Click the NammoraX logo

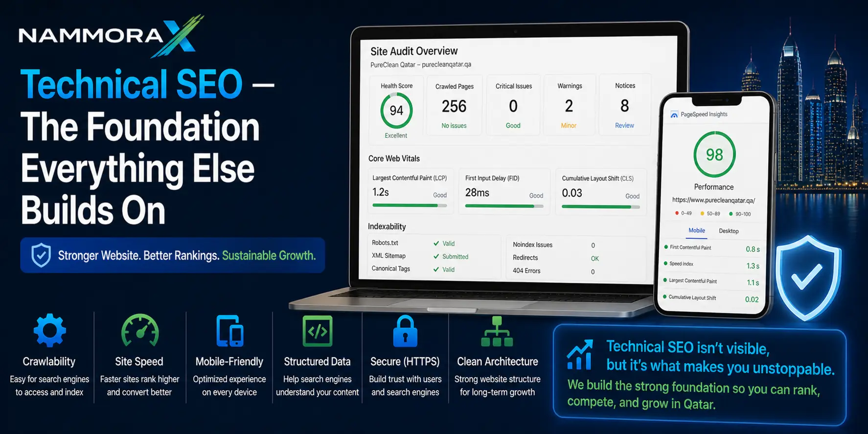tap(111, 35)
